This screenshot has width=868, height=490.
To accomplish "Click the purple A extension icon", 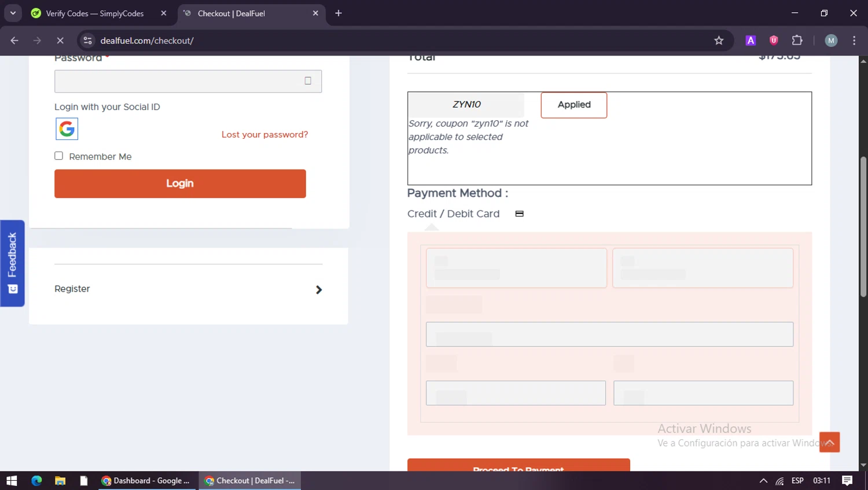I will coord(751,40).
